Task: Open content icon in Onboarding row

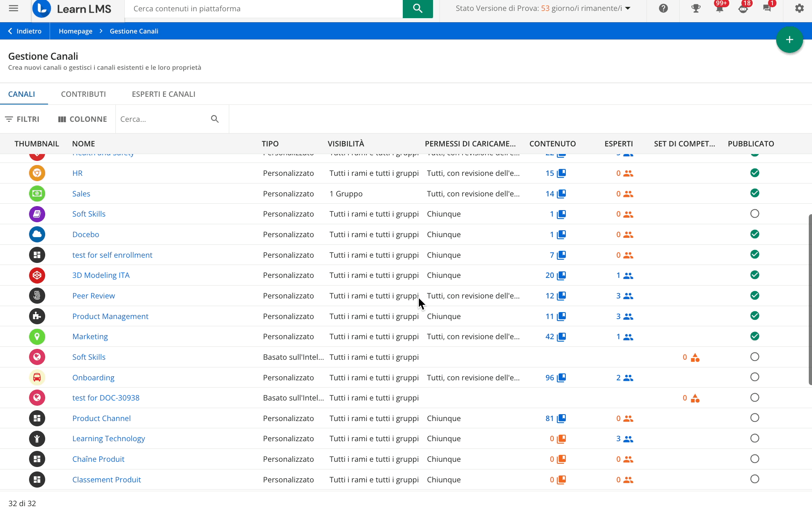Action: point(561,378)
